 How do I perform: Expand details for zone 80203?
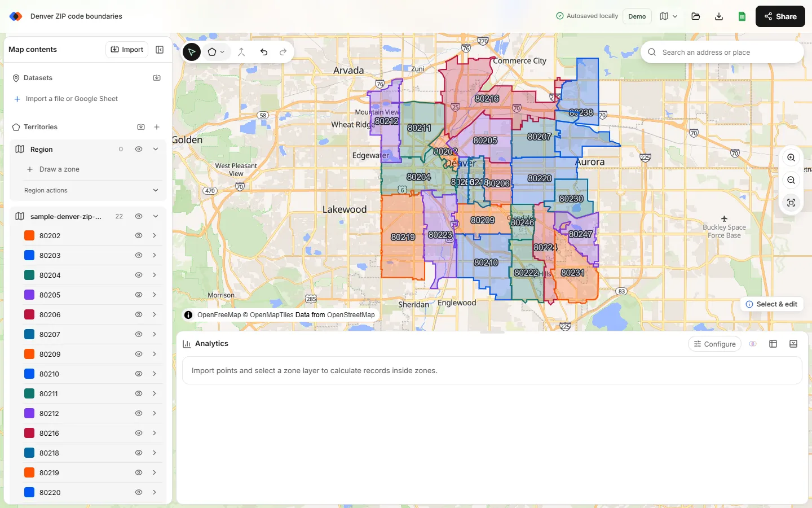(155, 255)
